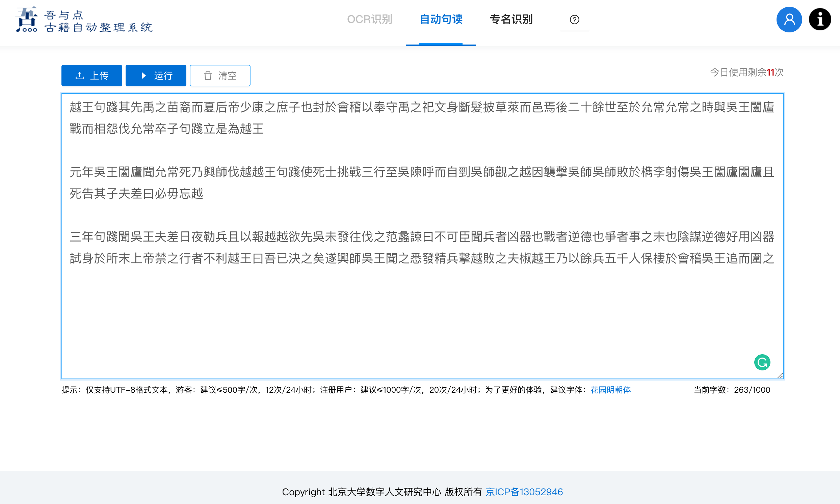Open the user account profile icon

click(x=789, y=20)
